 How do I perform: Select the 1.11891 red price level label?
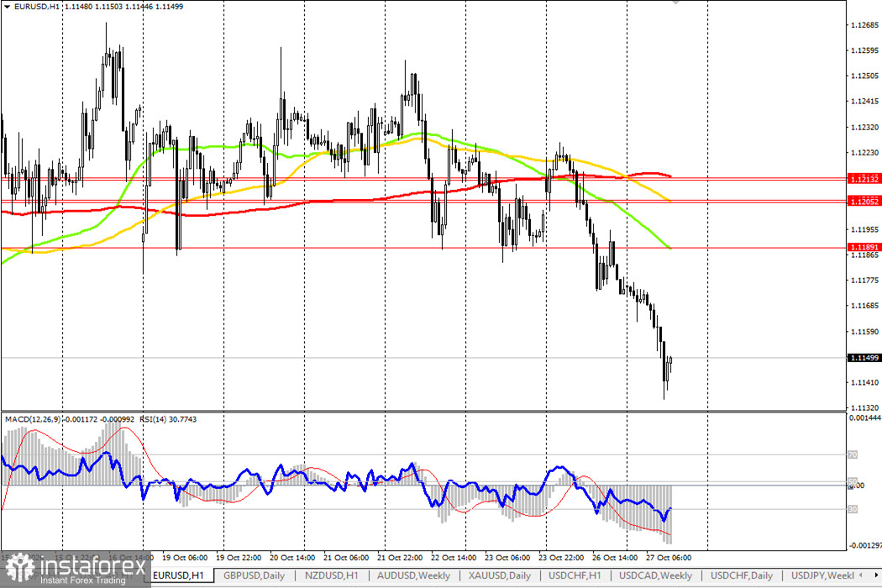(x=864, y=248)
